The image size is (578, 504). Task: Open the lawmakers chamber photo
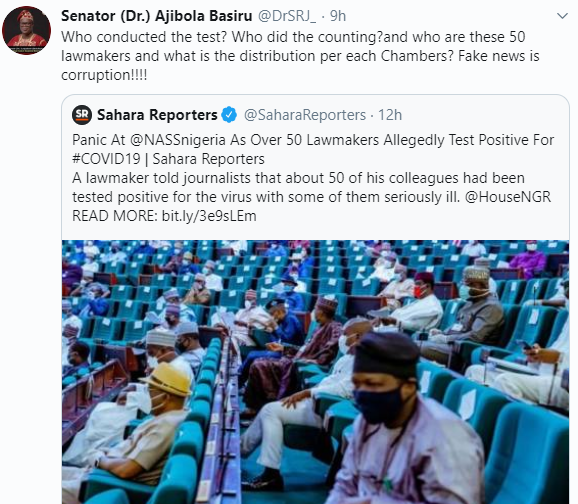315,372
